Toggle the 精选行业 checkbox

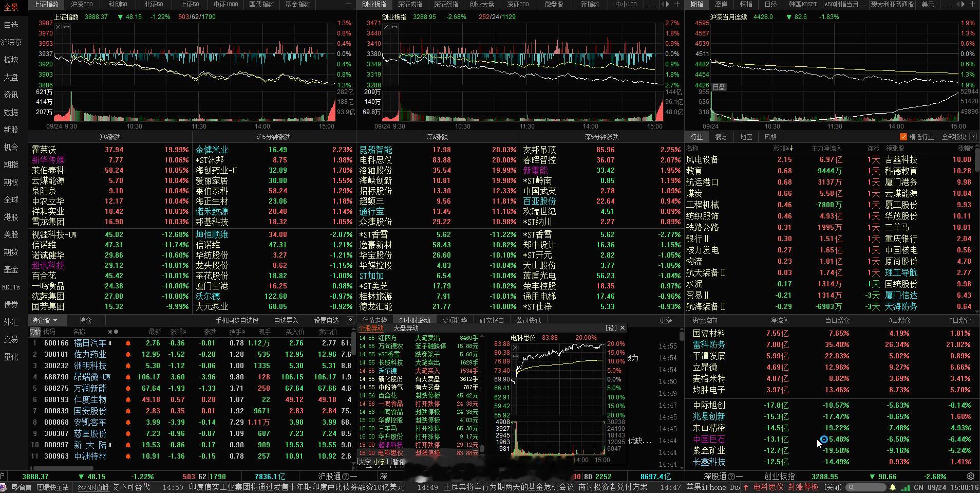[903, 137]
